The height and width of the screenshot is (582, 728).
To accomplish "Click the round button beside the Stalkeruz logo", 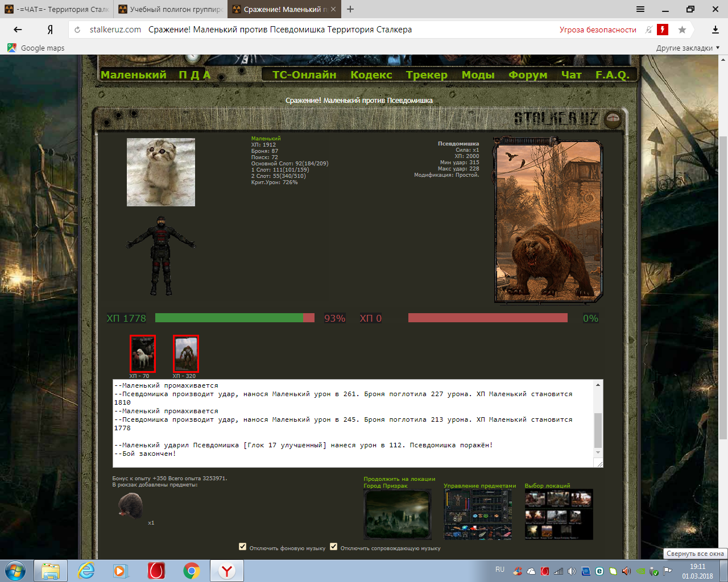I will [613, 119].
